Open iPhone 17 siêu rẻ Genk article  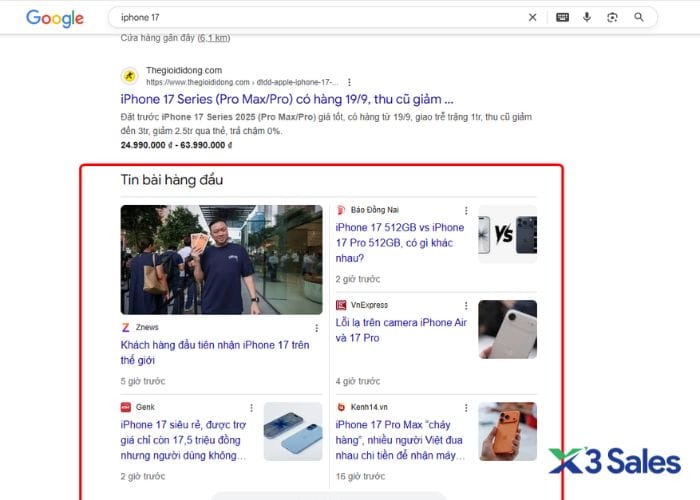183,440
